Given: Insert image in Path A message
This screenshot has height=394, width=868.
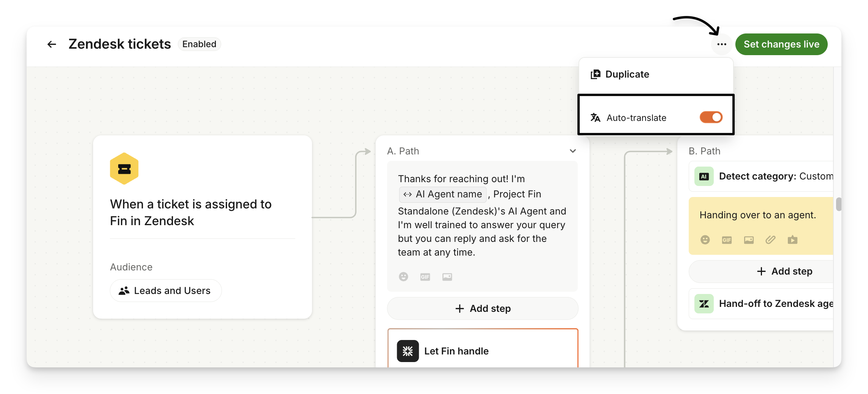Looking at the screenshot, I should [447, 277].
